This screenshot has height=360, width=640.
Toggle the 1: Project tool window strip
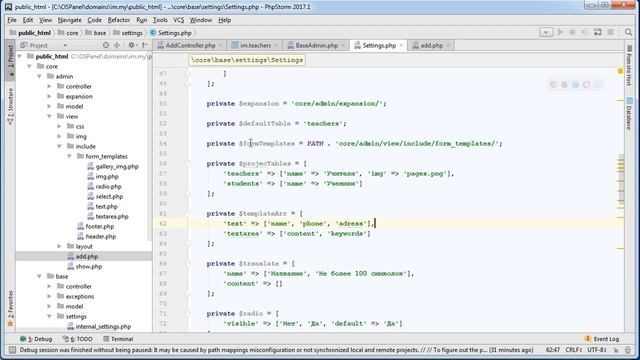pyautogui.click(x=11, y=61)
